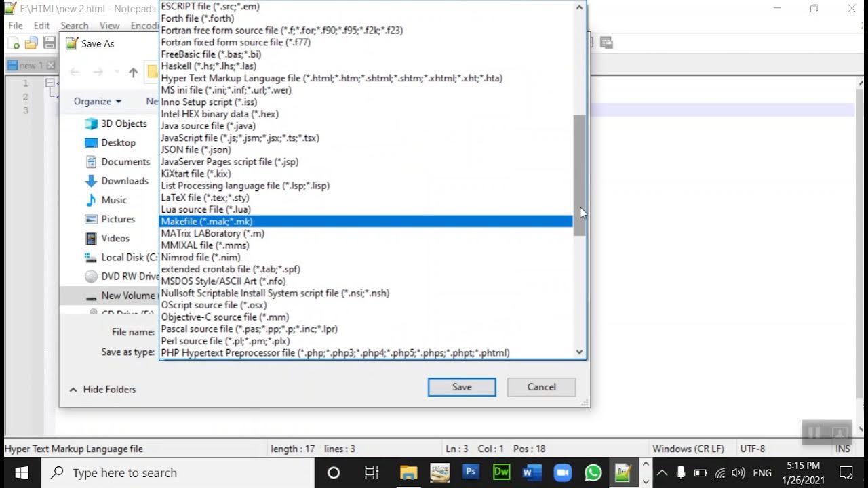
Task: Collapse the fold marker on line 1
Action: 50,83
